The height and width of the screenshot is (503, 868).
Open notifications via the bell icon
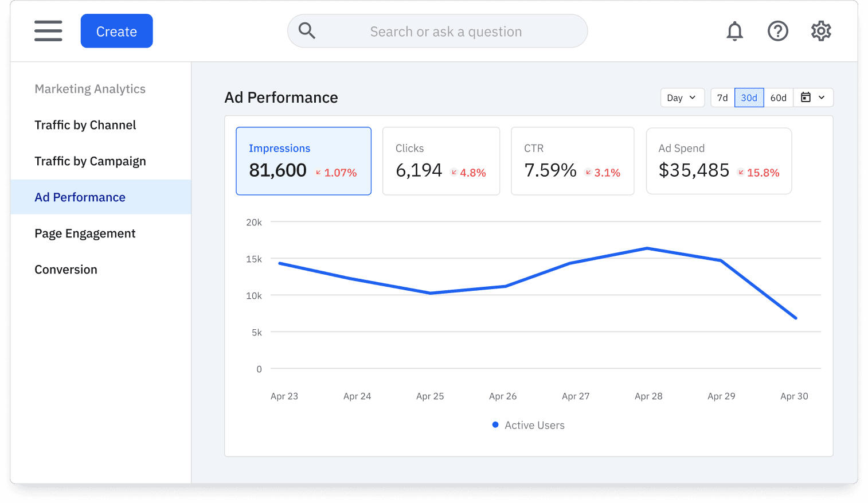pyautogui.click(x=734, y=31)
